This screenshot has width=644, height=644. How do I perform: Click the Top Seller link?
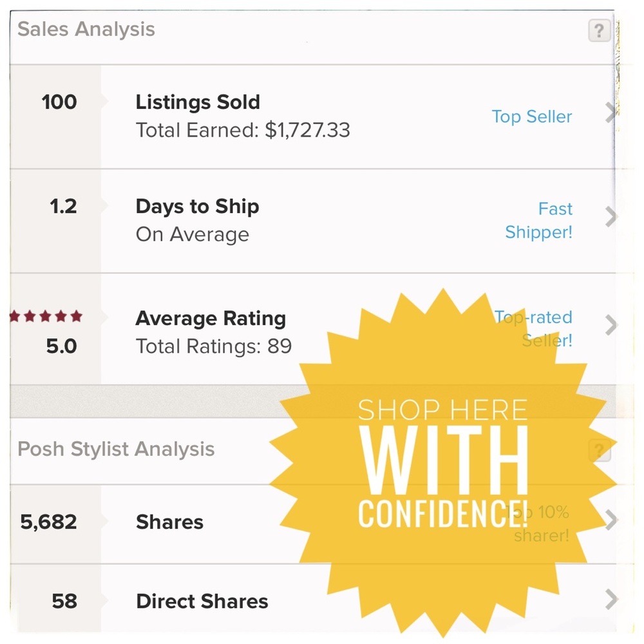point(531,117)
